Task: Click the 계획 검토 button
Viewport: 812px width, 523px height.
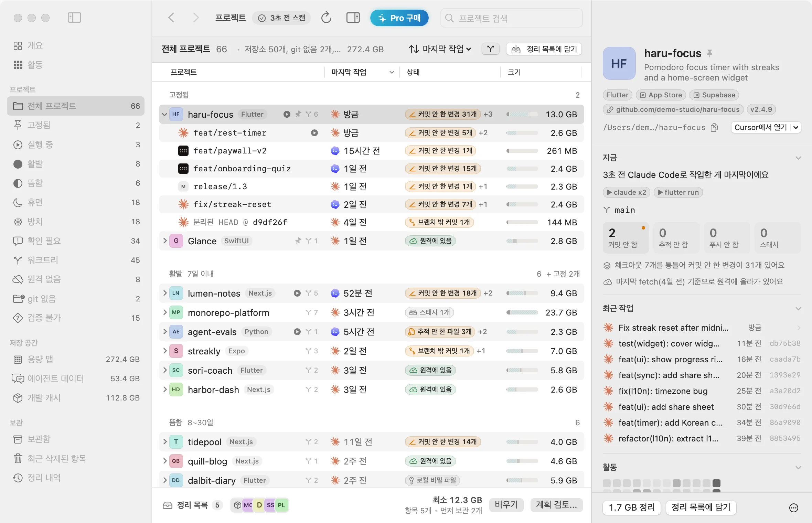Action: (556, 505)
